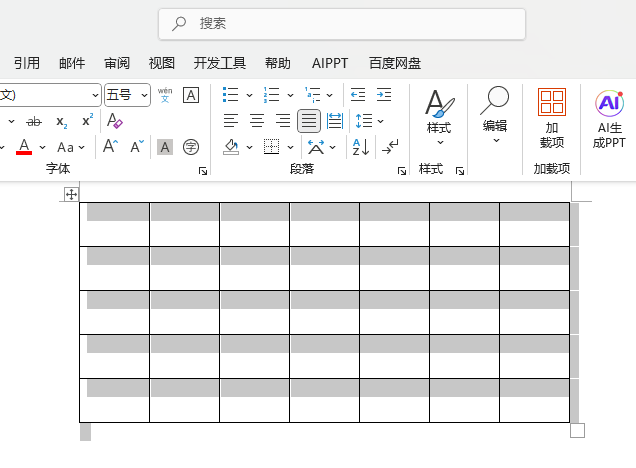Toggle justify alignment

(309, 121)
